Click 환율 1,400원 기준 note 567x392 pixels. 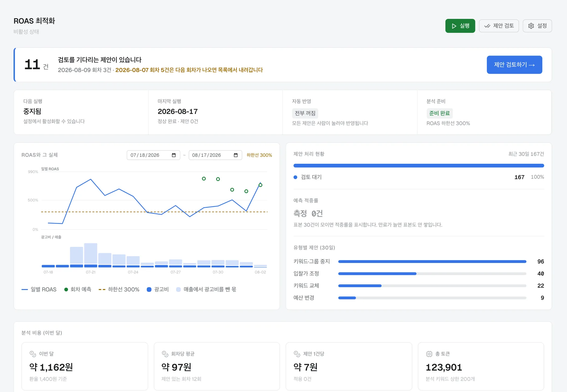(x=48, y=379)
